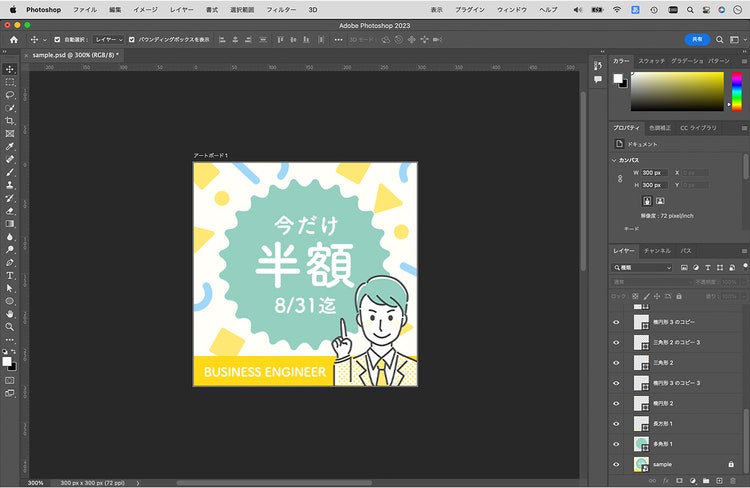This screenshot has width=750, height=488.
Task: Hide the 三角形 2 layer
Action: [x=616, y=363]
